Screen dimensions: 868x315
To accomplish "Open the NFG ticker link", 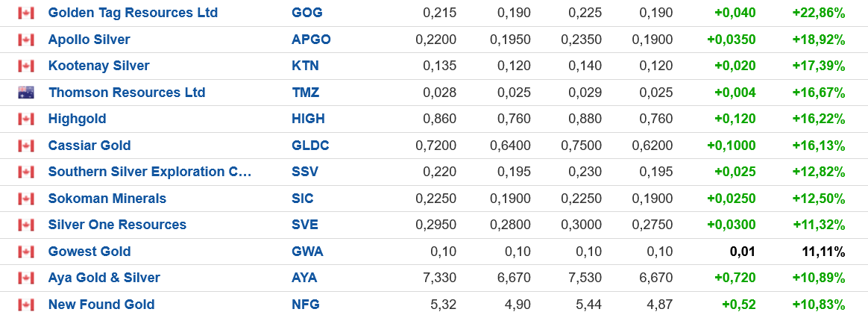I will click(304, 305).
